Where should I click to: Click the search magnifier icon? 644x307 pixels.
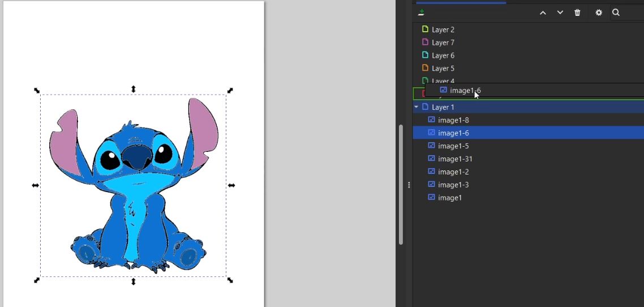[x=616, y=12]
